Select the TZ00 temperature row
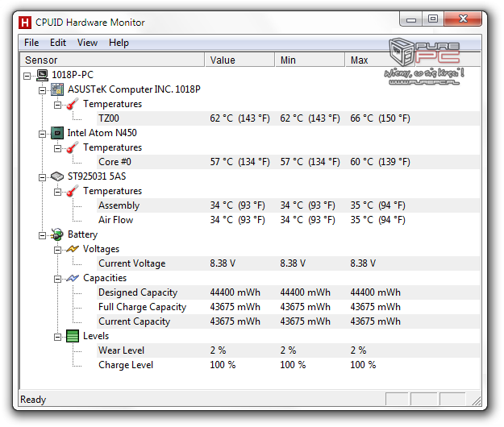The width and height of the screenshot is (504, 427). [289, 118]
